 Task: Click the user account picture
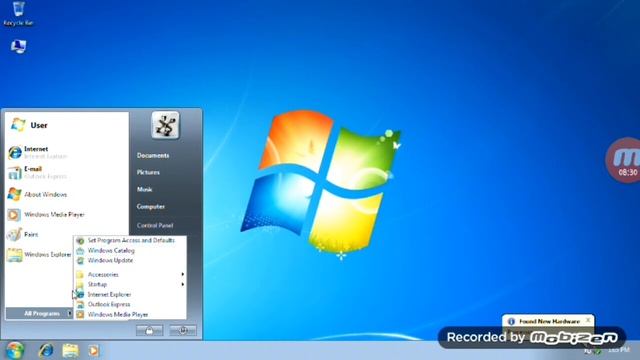pyautogui.click(x=165, y=125)
